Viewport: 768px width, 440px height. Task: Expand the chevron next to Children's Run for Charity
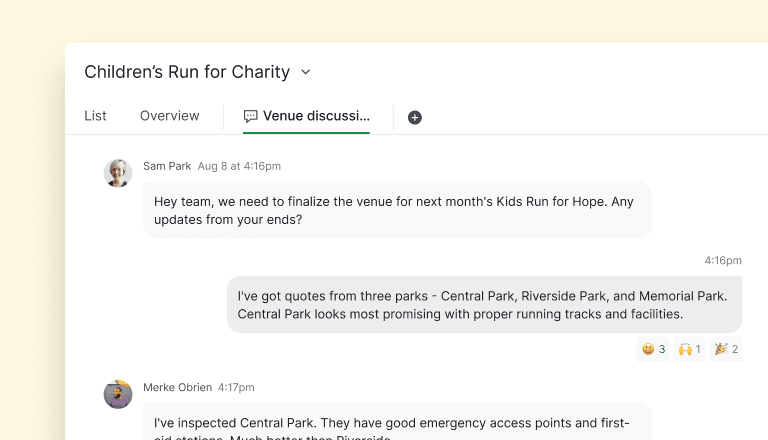point(306,72)
